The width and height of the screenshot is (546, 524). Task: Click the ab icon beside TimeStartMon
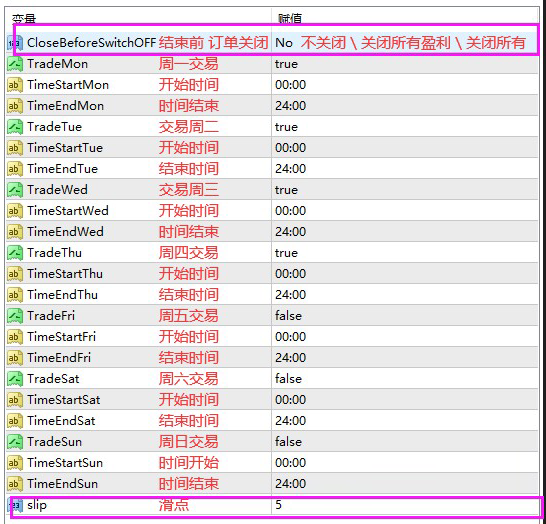coord(15,85)
